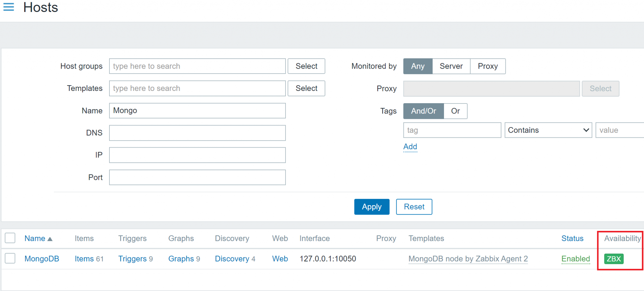Image resolution: width=644 pixels, height=291 pixels.
Task: Open Select dialog for Templates filter
Action: [306, 88]
